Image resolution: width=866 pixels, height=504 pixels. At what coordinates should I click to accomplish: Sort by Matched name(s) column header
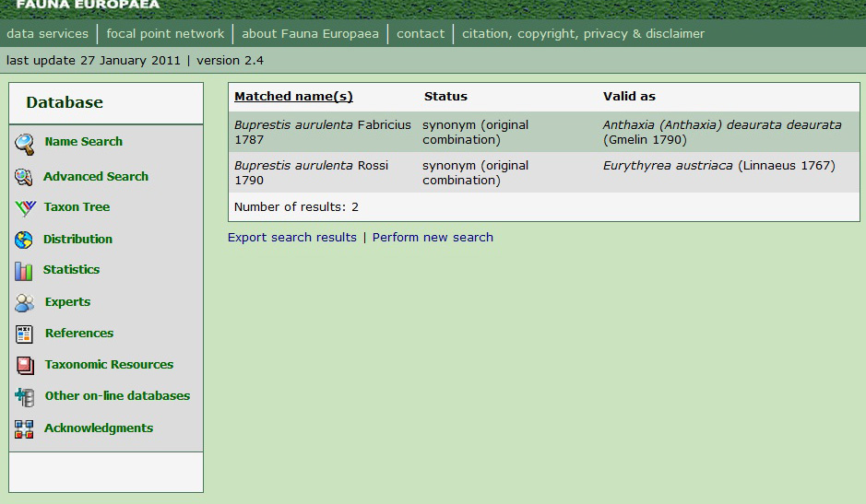coord(293,97)
